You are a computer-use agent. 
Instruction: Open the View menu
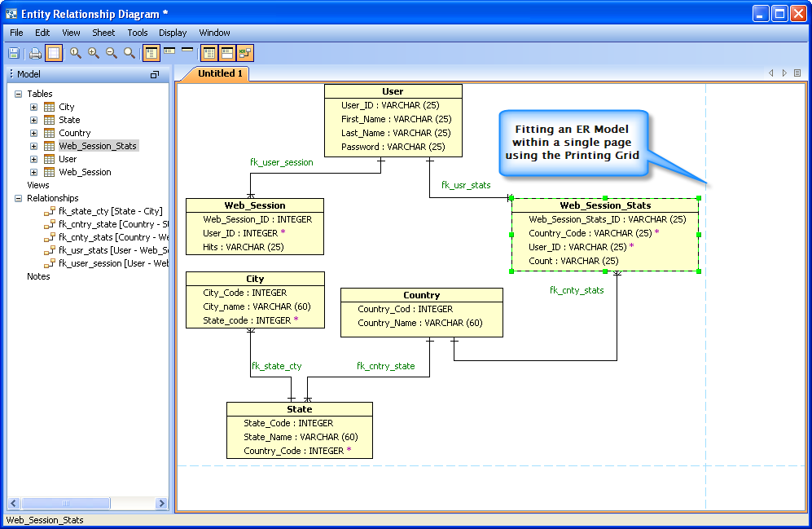72,33
